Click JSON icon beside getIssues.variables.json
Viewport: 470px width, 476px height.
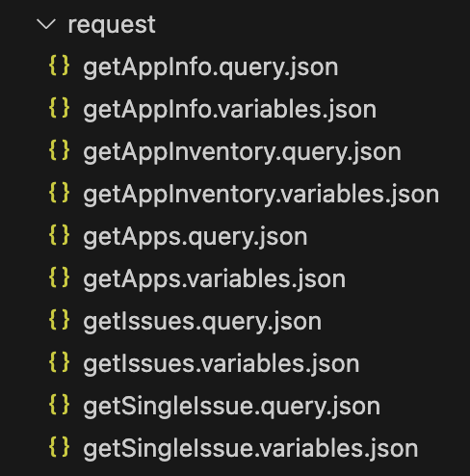pos(60,362)
